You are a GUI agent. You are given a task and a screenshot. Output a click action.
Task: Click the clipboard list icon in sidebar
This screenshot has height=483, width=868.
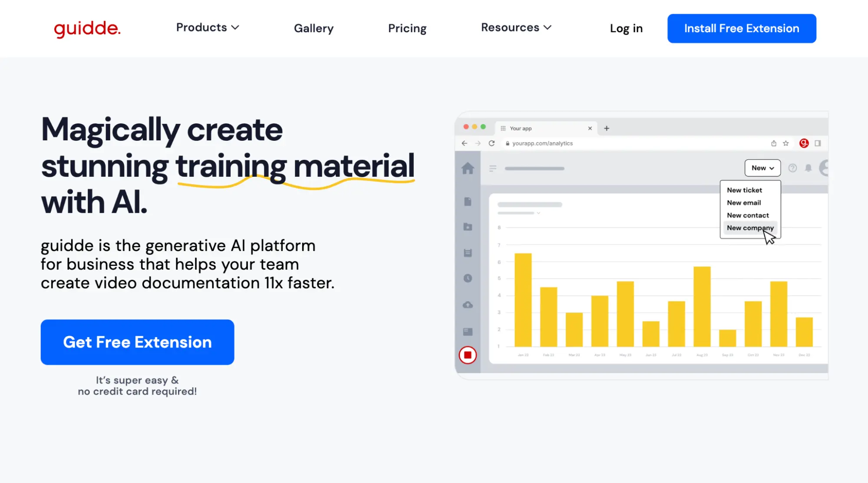tap(468, 253)
